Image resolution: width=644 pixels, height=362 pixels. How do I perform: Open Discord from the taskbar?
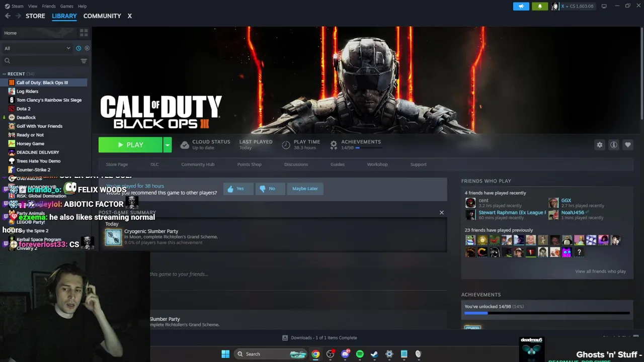point(345,354)
